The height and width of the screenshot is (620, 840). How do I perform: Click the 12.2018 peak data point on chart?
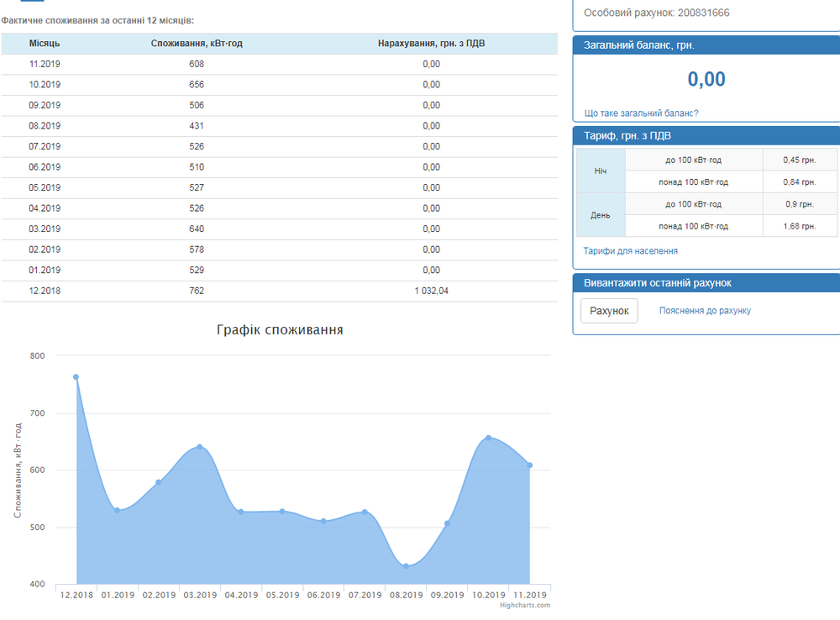click(x=76, y=377)
